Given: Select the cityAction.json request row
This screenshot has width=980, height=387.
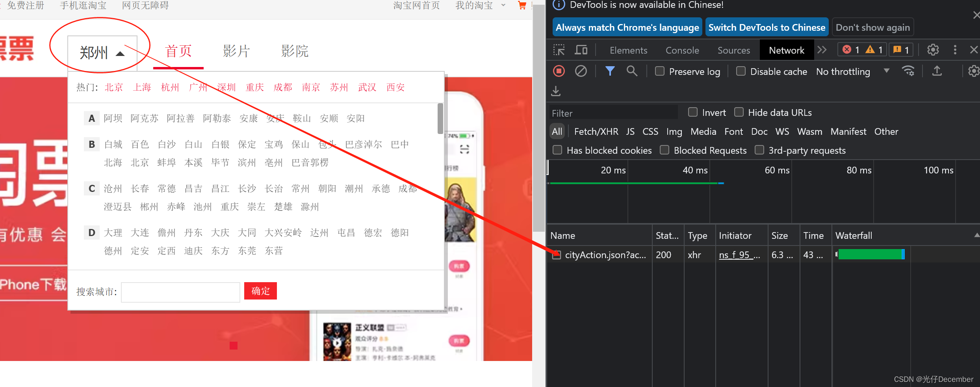Looking at the screenshot, I should coord(763,255).
